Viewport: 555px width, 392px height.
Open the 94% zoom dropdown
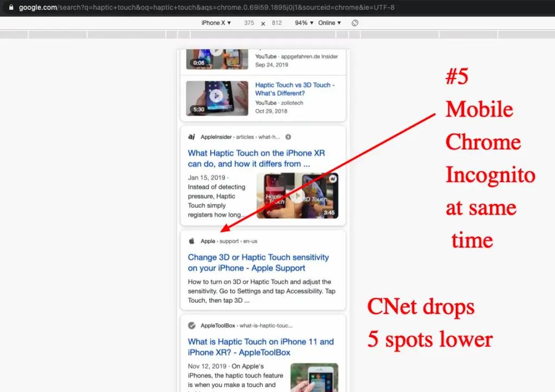(304, 23)
